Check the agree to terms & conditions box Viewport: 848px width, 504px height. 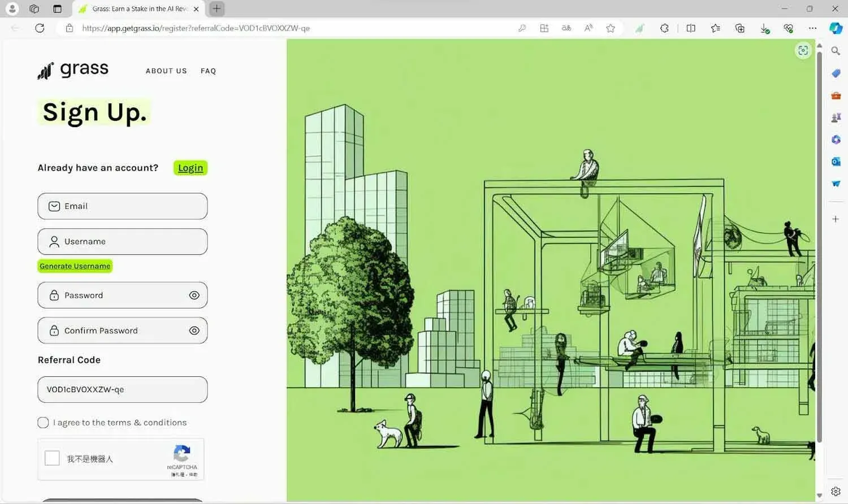[x=43, y=422]
